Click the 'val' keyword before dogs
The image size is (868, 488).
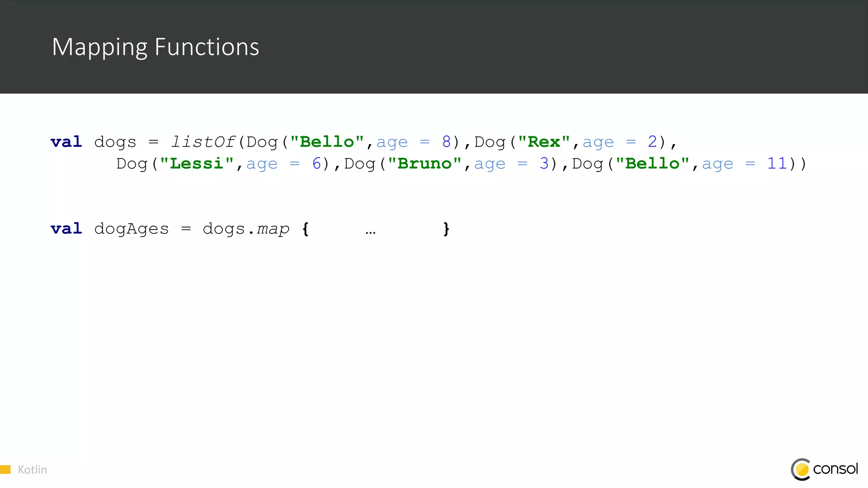click(66, 142)
